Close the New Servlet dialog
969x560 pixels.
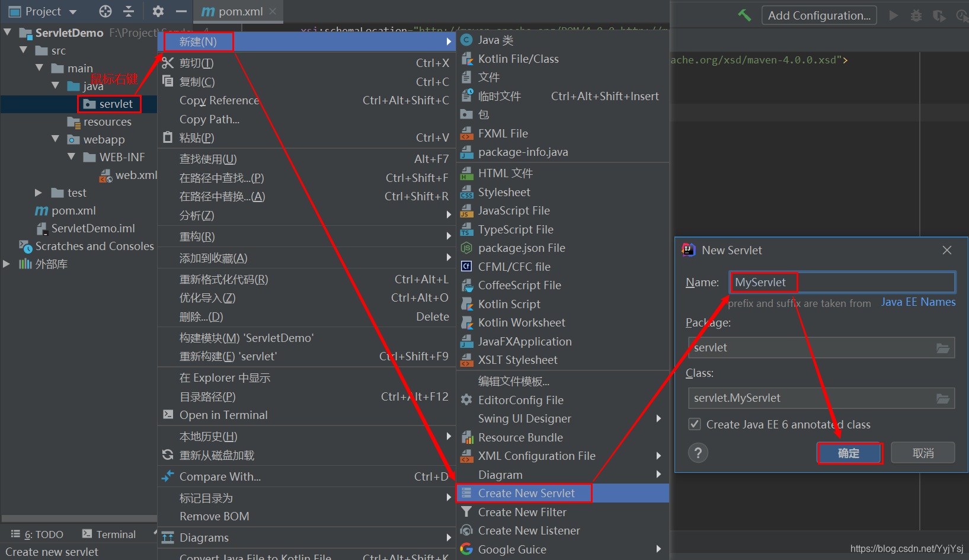[x=947, y=250]
